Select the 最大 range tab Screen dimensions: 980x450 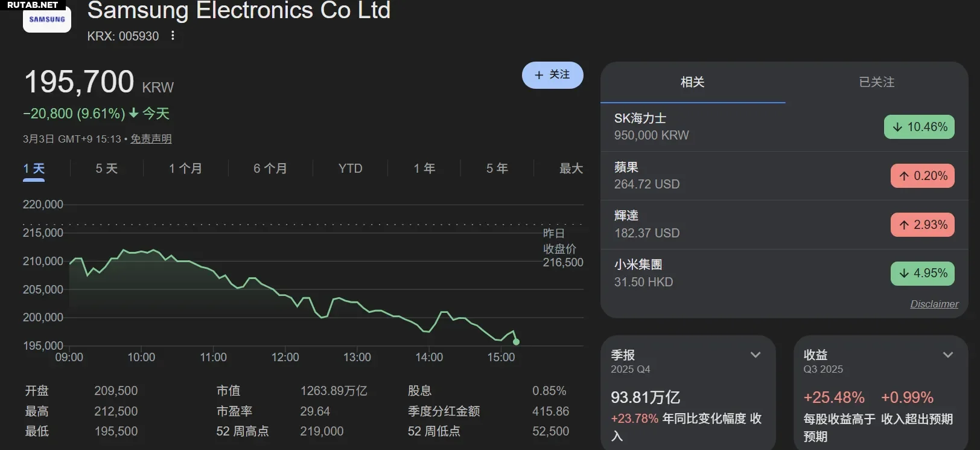(x=571, y=169)
